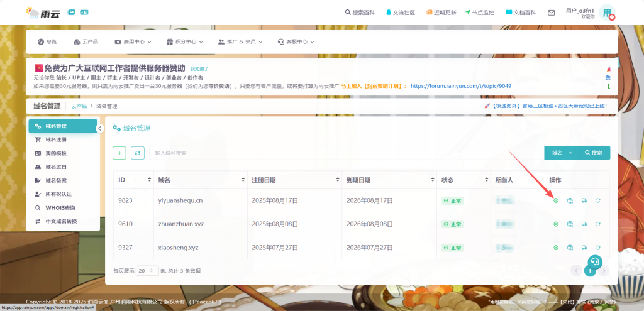Open the forum.rainyun.com sponsorship link
Screen dimensions: 644x311
(460, 86)
